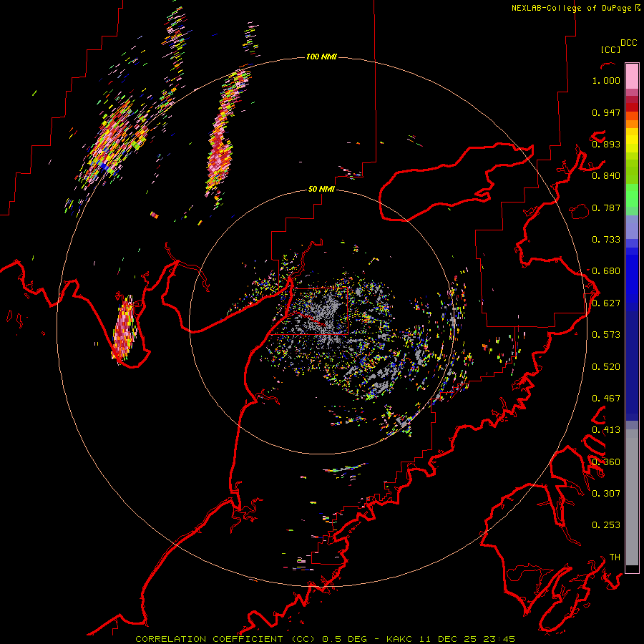Click the 0.893 legend value
This screenshot has width=644, height=644.
coord(606,144)
